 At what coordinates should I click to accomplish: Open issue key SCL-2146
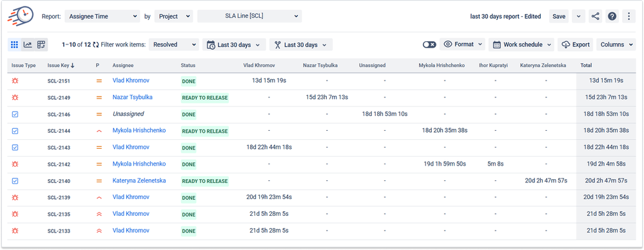(59, 115)
